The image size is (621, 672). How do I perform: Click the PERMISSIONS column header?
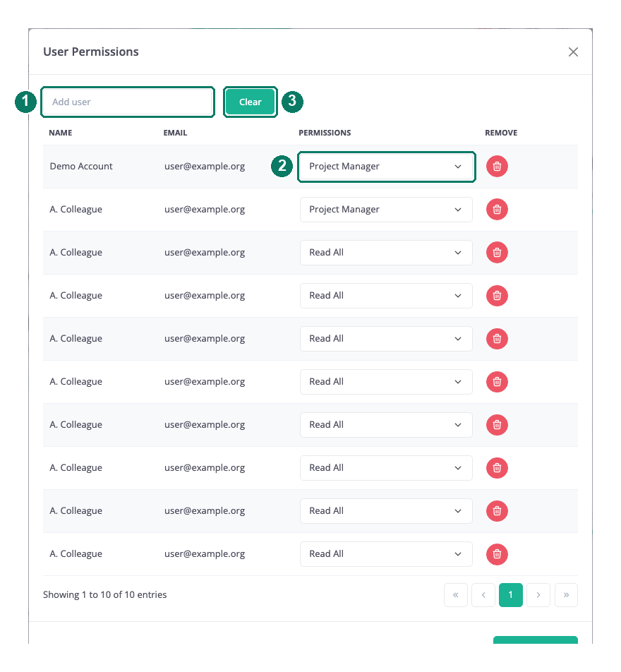click(x=325, y=133)
